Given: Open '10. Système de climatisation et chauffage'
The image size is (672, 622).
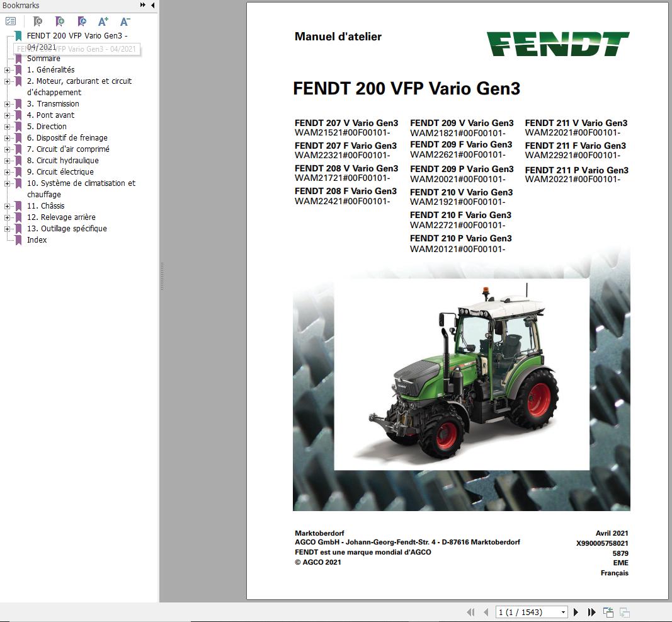Looking at the screenshot, I should (81, 189).
